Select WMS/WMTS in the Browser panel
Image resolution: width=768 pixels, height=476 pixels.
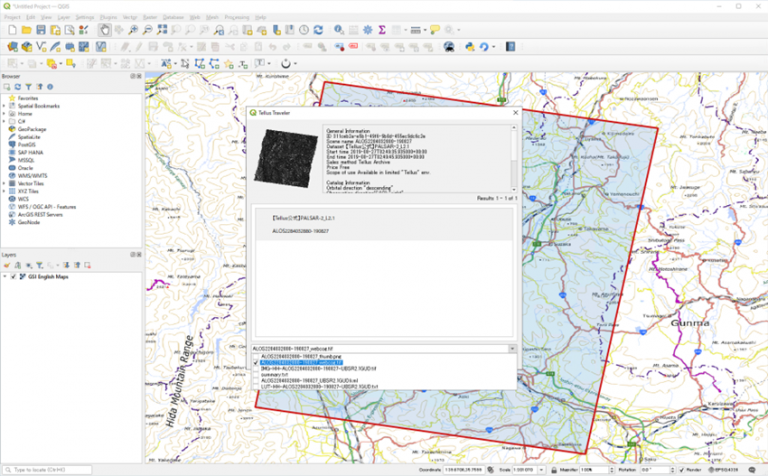click(32, 175)
